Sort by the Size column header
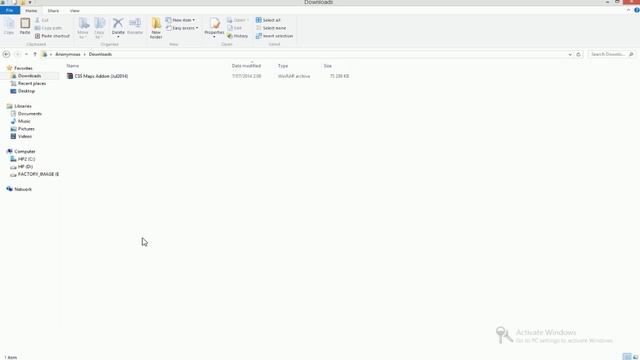The width and height of the screenshot is (640, 360). (x=328, y=66)
